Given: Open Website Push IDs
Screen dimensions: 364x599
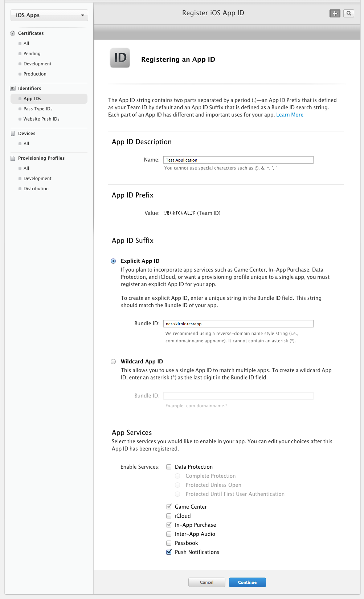Looking at the screenshot, I should click(41, 119).
